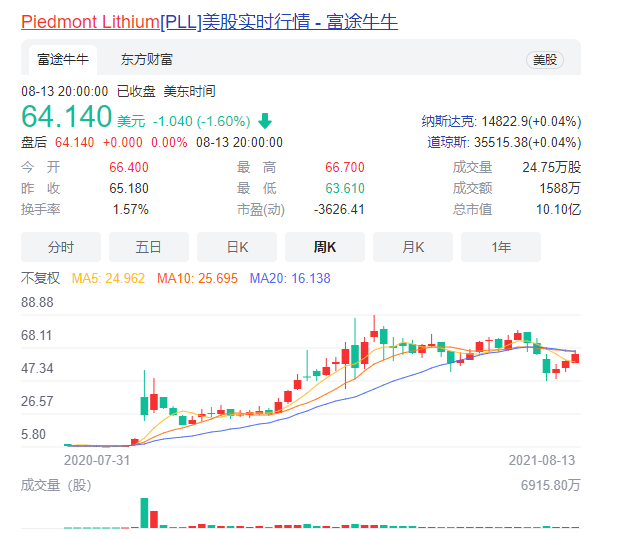
Task: Select the 日K chart view
Action: pyautogui.click(x=237, y=247)
